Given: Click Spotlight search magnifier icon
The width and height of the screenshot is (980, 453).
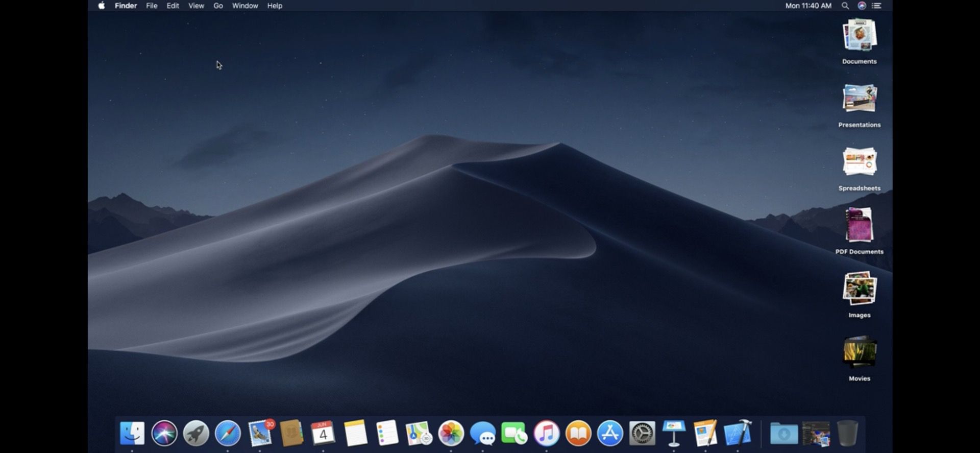Looking at the screenshot, I should point(845,6).
